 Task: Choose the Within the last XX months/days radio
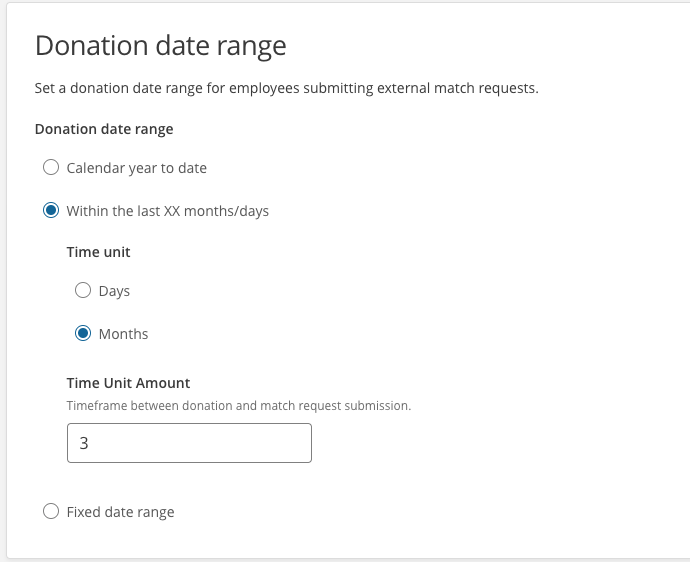point(51,210)
